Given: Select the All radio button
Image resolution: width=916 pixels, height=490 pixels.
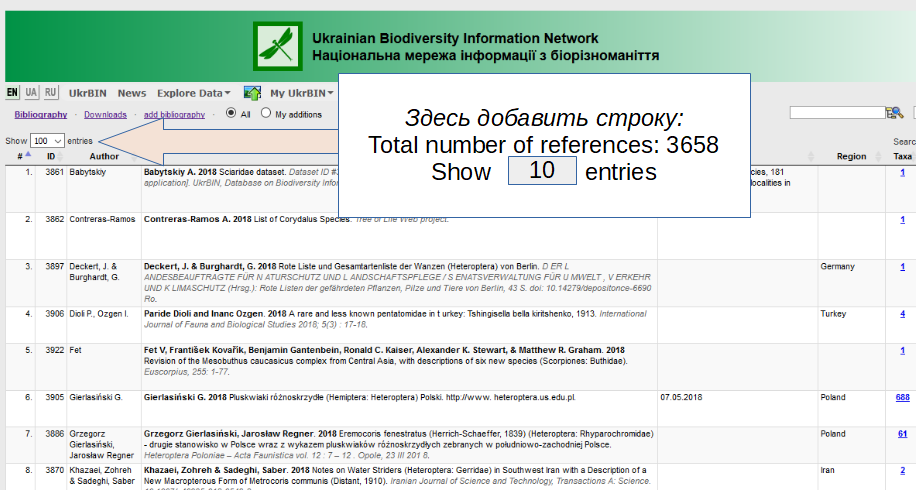Looking at the screenshot, I should pos(231,113).
